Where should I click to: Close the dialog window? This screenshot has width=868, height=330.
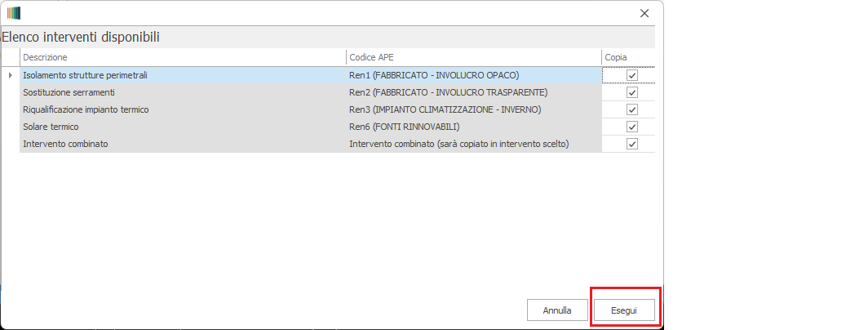644,13
